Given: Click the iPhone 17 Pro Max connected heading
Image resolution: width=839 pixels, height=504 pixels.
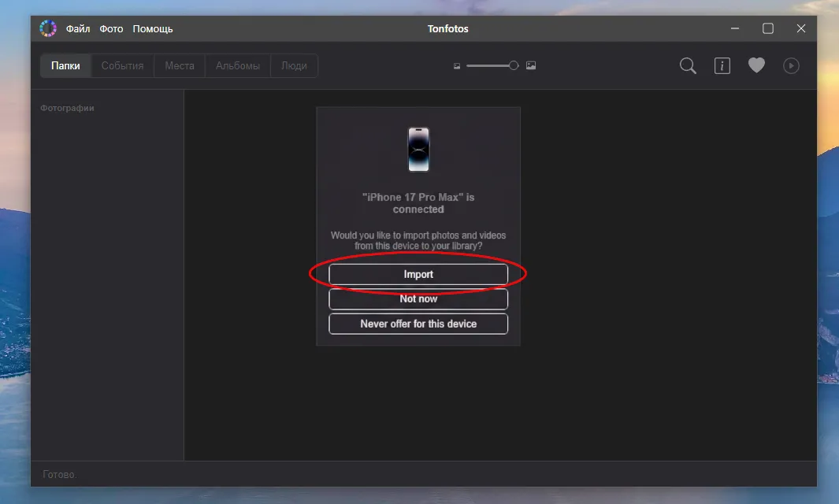Looking at the screenshot, I should [x=418, y=203].
